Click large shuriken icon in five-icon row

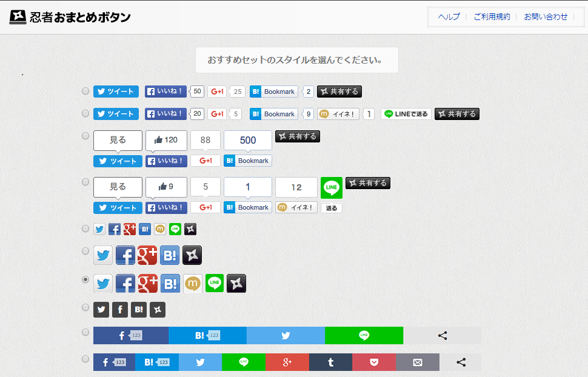coord(192,255)
